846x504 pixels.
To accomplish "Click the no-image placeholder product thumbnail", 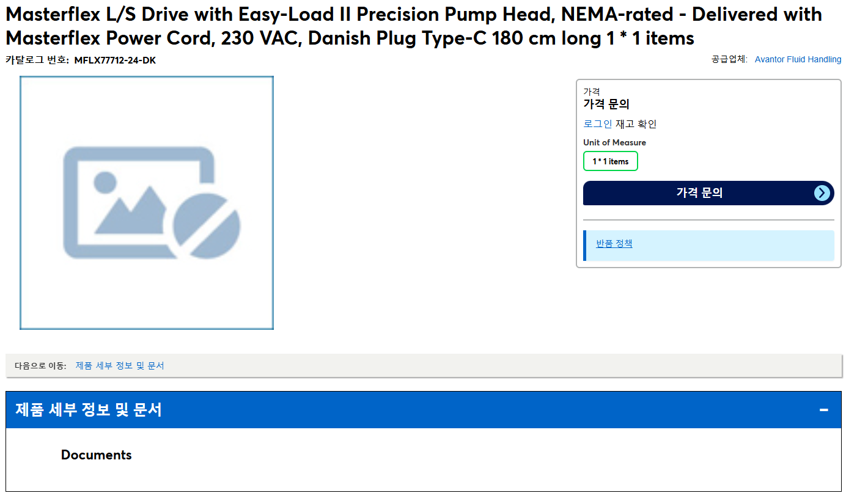I will pos(147,203).
